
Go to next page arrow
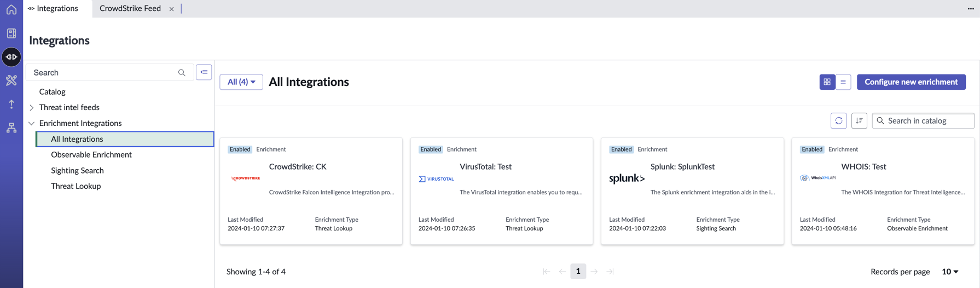(594, 272)
